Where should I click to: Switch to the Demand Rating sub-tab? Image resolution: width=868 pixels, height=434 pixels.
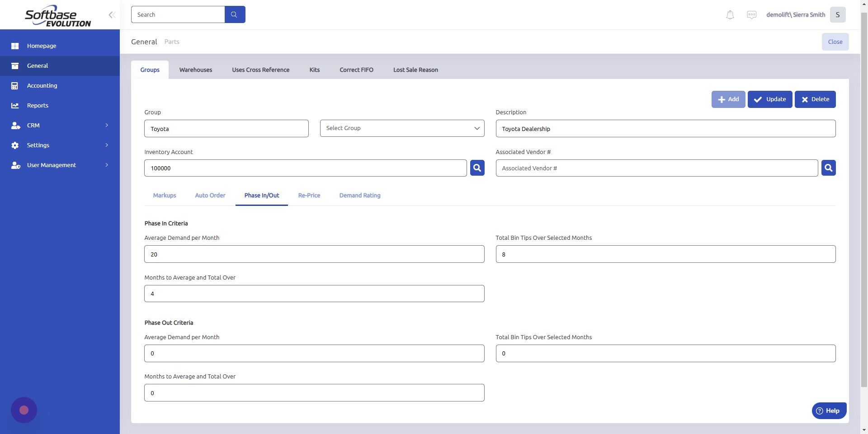360,196
